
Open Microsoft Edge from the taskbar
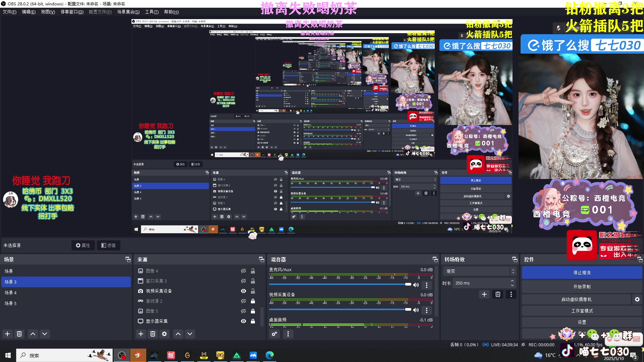tap(270, 355)
